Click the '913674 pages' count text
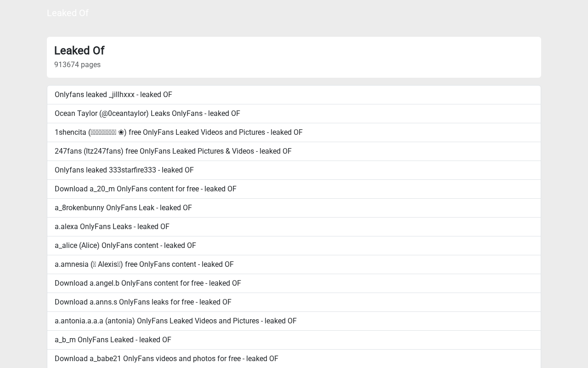This screenshot has height=368, width=588. (77, 65)
